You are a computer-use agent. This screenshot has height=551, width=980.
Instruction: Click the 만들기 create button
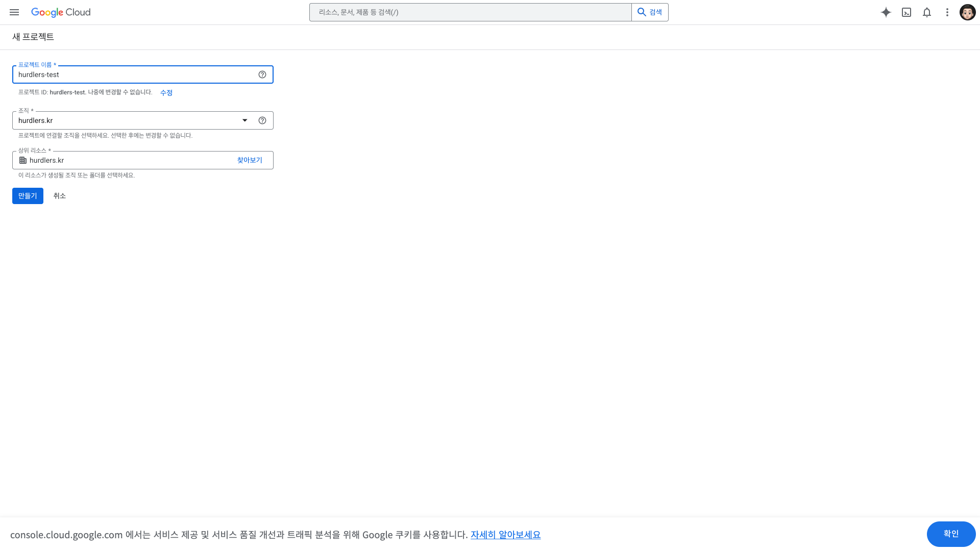(x=28, y=196)
